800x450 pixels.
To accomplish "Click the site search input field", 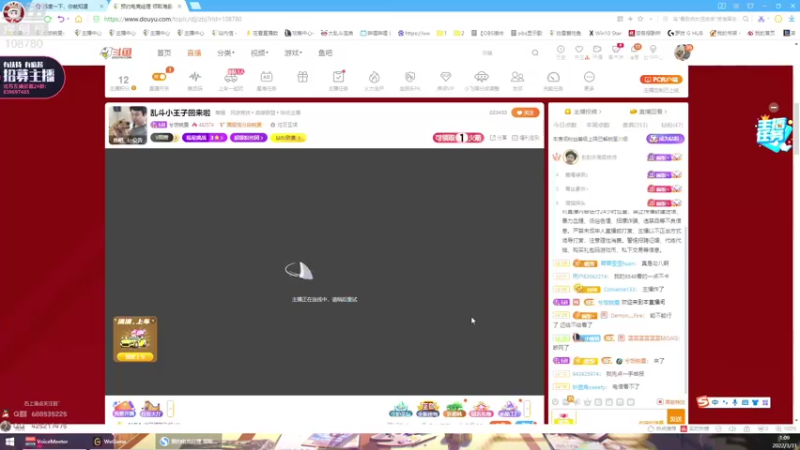I will coord(503,53).
